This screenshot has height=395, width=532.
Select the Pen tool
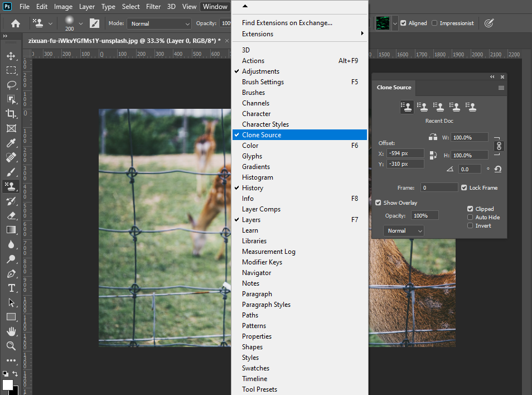coord(11,273)
